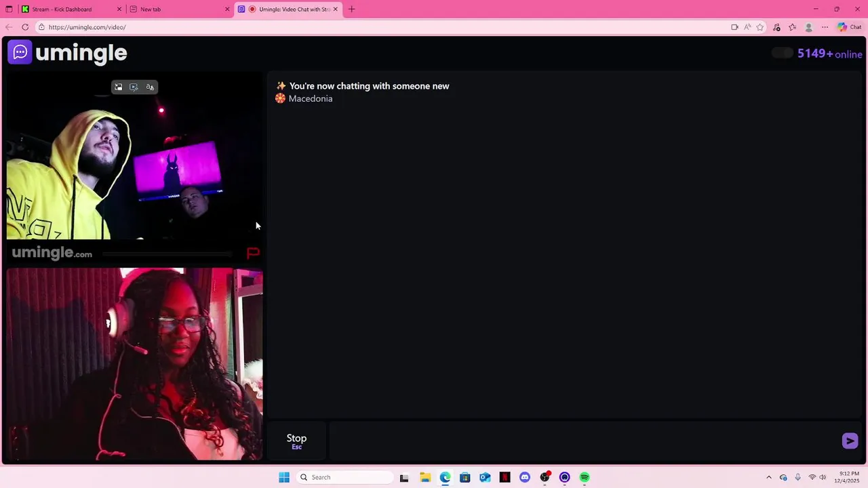Image resolution: width=868 pixels, height=488 pixels.
Task: Click the translate icon on stranger video
Action: (x=150, y=87)
